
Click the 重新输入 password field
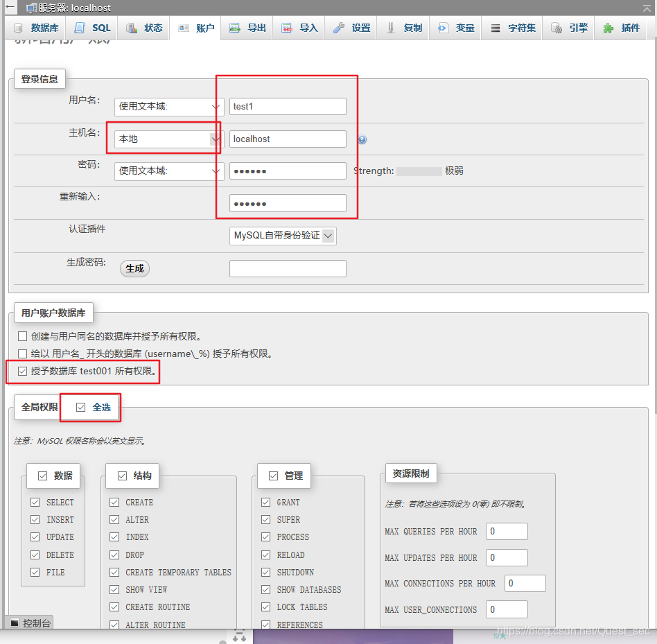coord(288,203)
